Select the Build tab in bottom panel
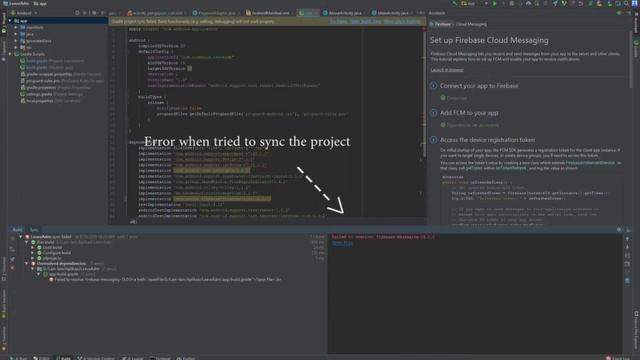Screen dimensions: 640x360 click(x=17, y=230)
